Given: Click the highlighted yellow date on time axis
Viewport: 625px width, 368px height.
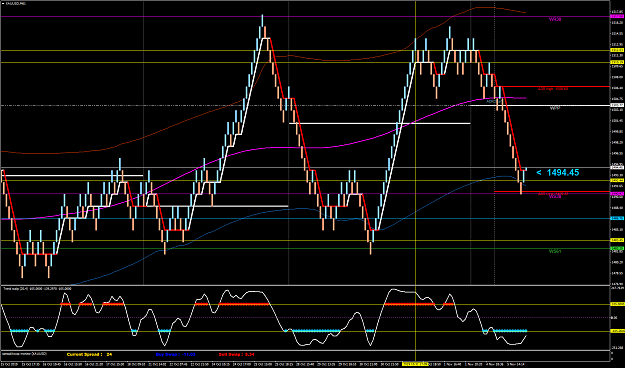Looking at the screenshot, I should (x=415, y=364).
